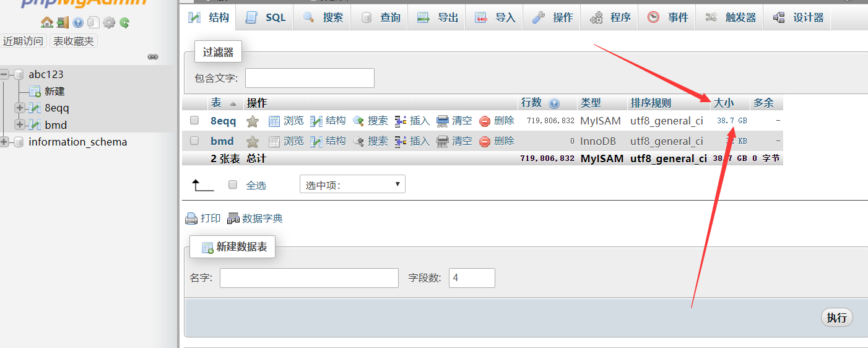
Task: Sort by the 大小 column header
Action: click(x=724, y=103)
